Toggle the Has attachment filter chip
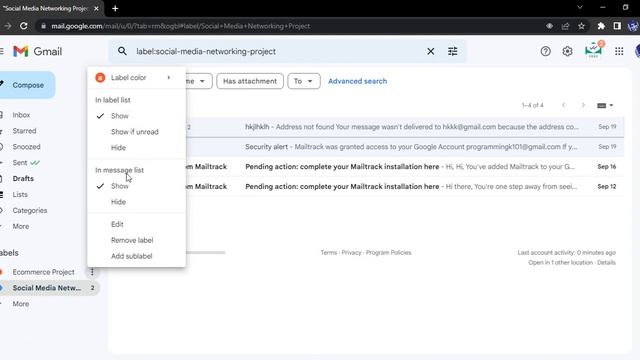 point(250,81)
